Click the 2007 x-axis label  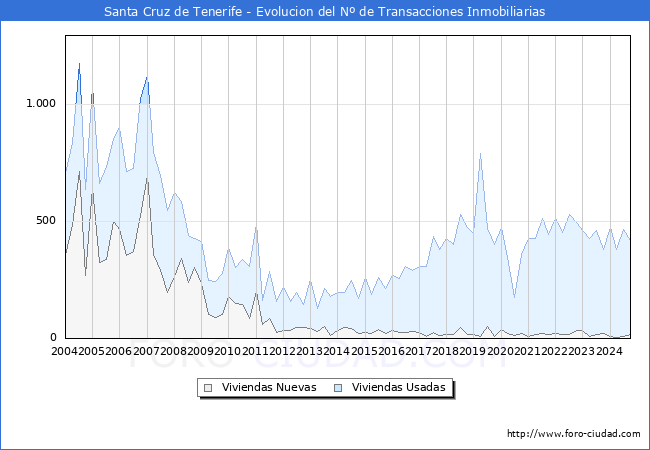point(146,351)
